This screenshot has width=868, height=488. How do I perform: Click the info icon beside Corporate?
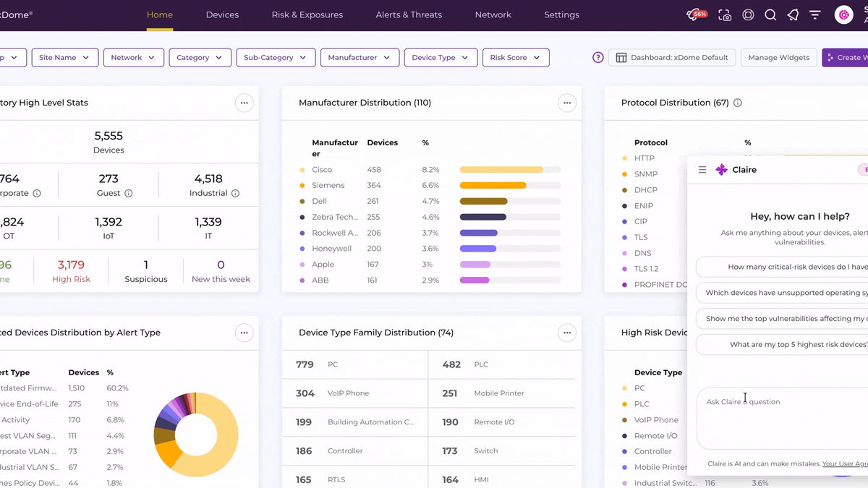37,193
